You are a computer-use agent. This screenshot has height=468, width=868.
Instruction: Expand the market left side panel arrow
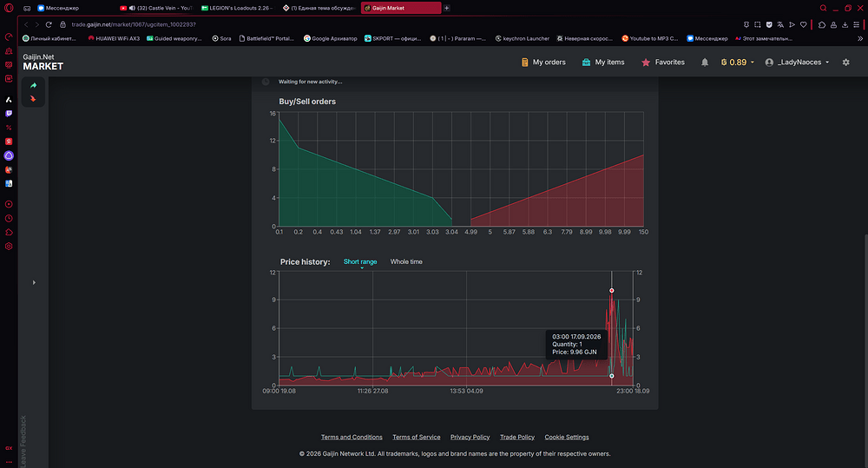(x=34, y=282)
